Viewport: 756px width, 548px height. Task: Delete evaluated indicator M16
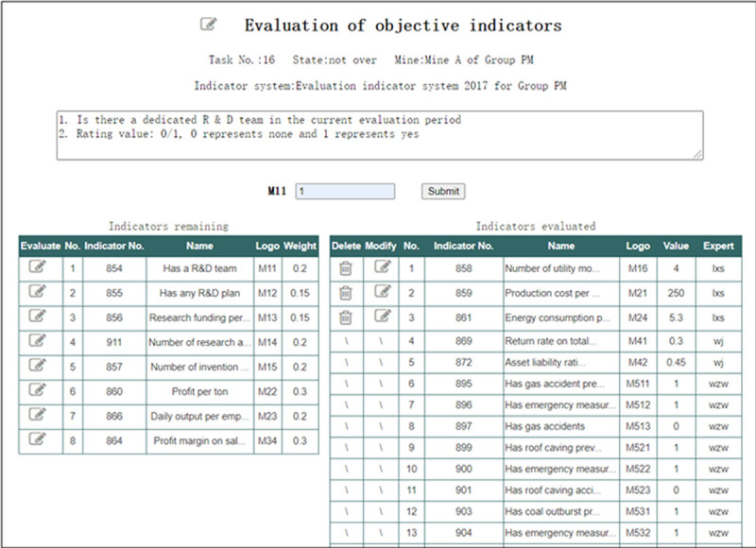(x=346, y=268)
